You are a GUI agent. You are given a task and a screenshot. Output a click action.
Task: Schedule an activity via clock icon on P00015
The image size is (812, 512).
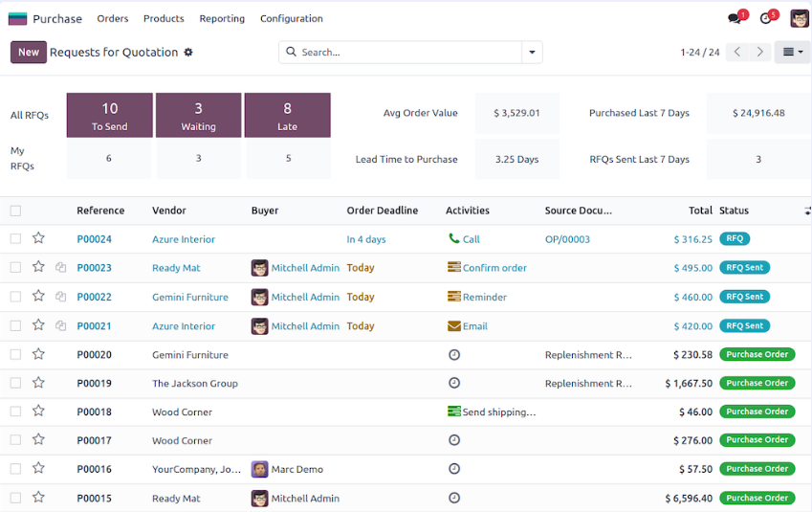pos(454,498)
